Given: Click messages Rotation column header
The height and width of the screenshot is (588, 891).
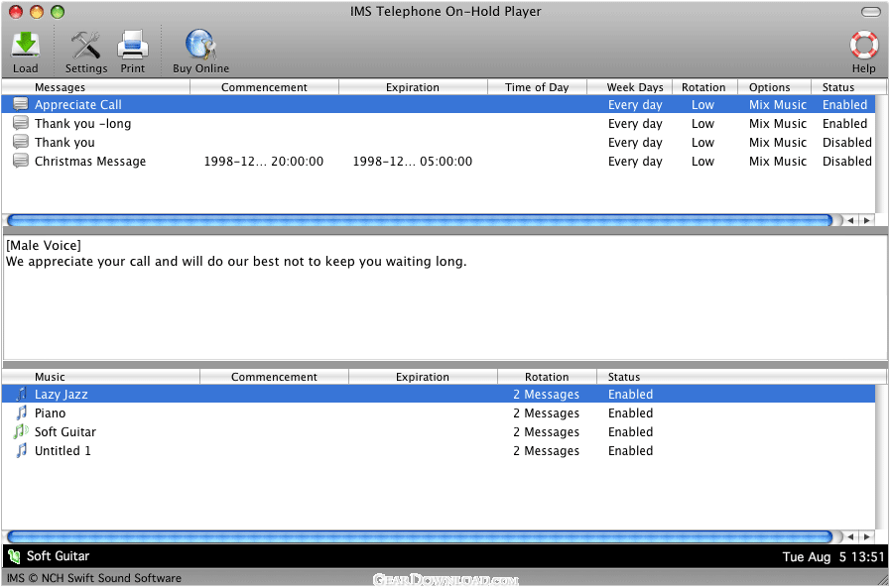Looking at the screenshot, I should pyautogui.click(x=704, y=87).
